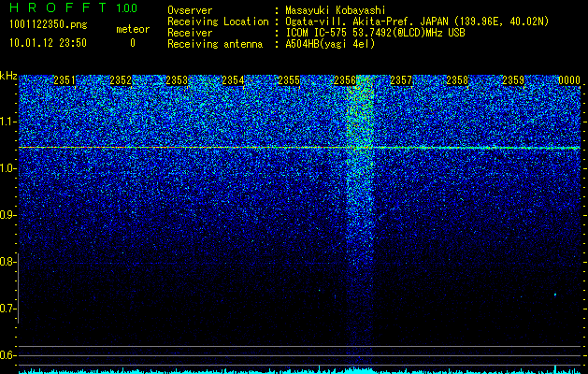
Task: Click the 0.6 frequency axis label
Action: click(x=7, y=355)
